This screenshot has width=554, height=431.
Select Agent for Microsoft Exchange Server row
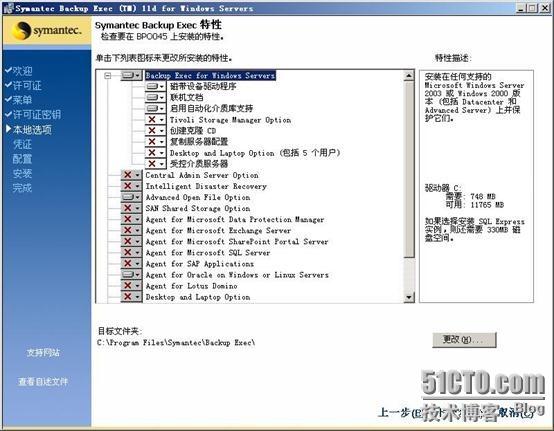[218, 230]
